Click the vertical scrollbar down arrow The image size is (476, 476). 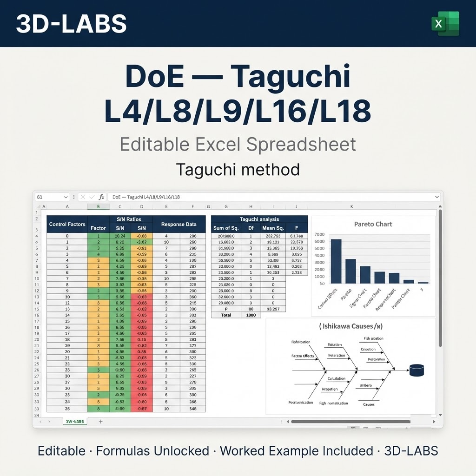(440, 415)
